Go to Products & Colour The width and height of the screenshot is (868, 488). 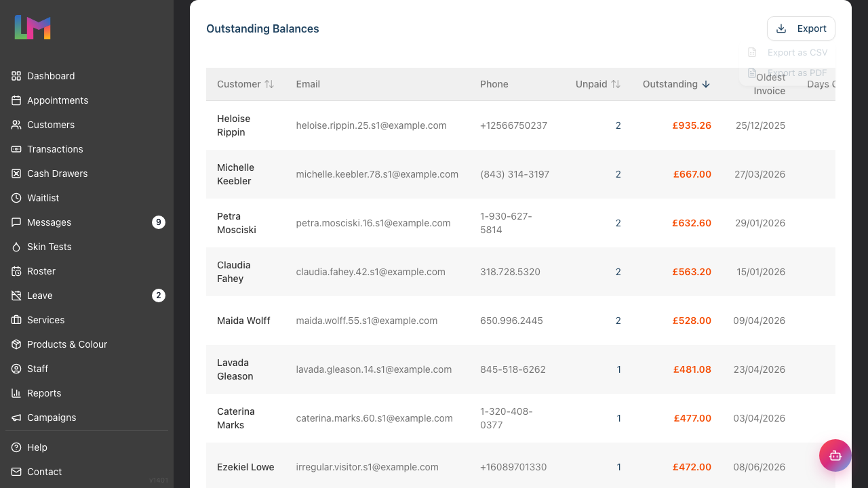[87, 344]
